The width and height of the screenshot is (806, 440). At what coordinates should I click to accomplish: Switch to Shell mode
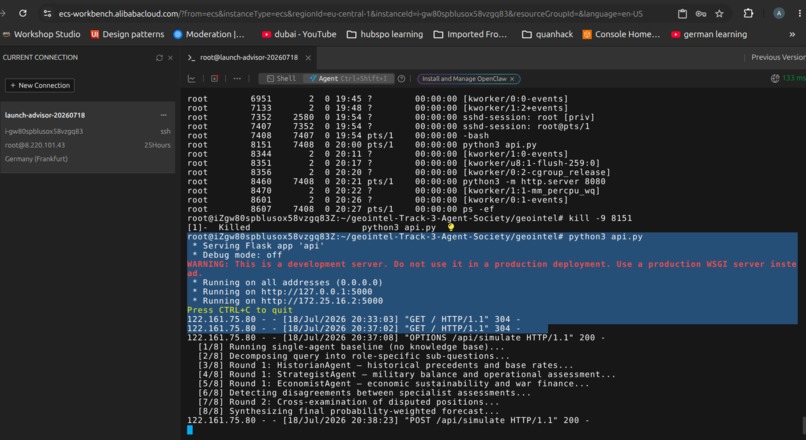click(281, 79)
